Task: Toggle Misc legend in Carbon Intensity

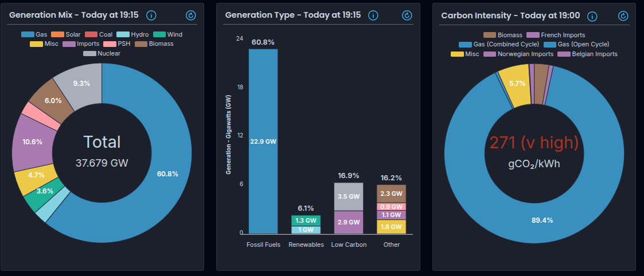Action: [465, 54]
